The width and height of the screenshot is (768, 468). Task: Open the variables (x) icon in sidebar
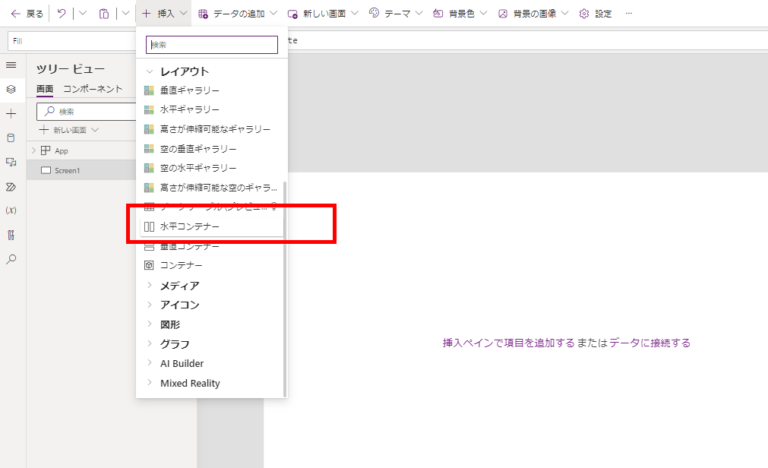11,210
